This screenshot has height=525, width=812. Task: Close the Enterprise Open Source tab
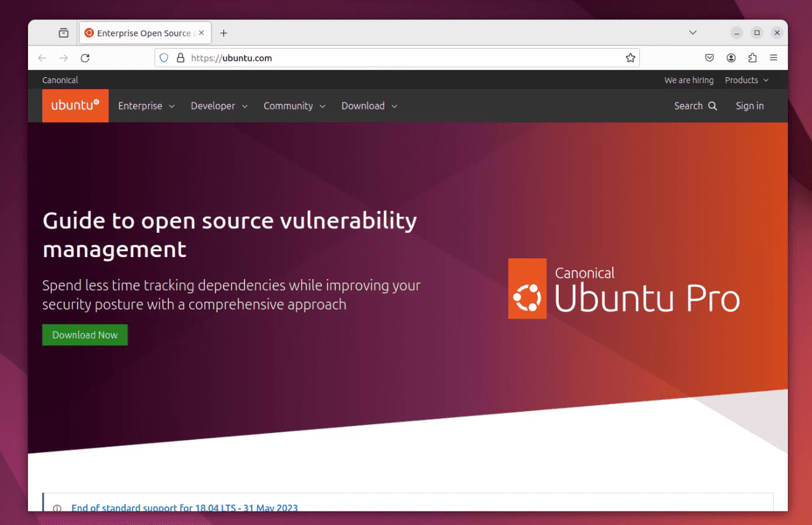pyautogui.click(x=201, y=32)
